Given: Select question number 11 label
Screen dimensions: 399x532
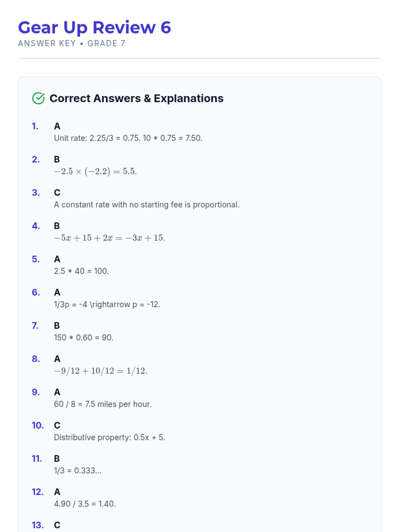Looking at the screenshot, I should [37, 459].
